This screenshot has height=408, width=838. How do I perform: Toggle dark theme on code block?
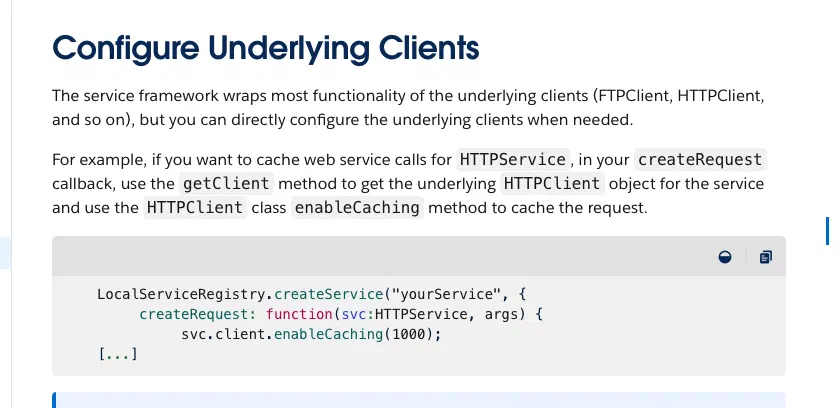[x=725, y=257]
